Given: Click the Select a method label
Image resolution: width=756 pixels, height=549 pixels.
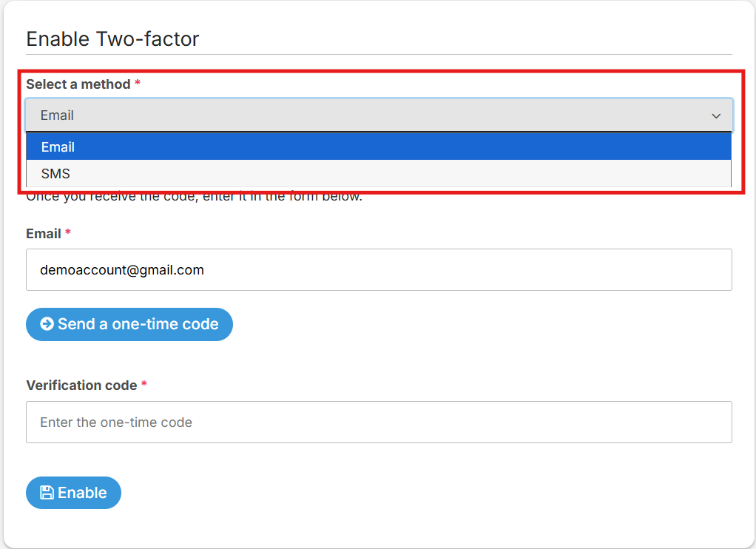Looking at the screenshot, I should (x=78, y=84).
